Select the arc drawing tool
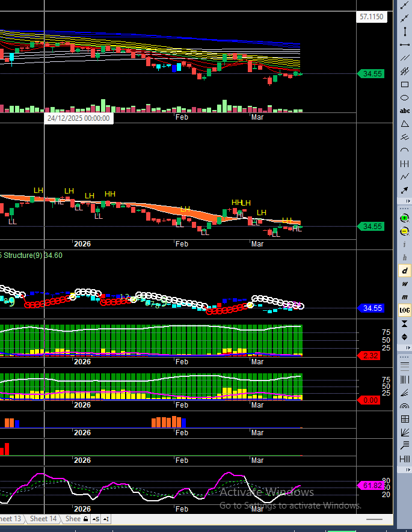Screen dimensions: 412x532 pos(405,150)
